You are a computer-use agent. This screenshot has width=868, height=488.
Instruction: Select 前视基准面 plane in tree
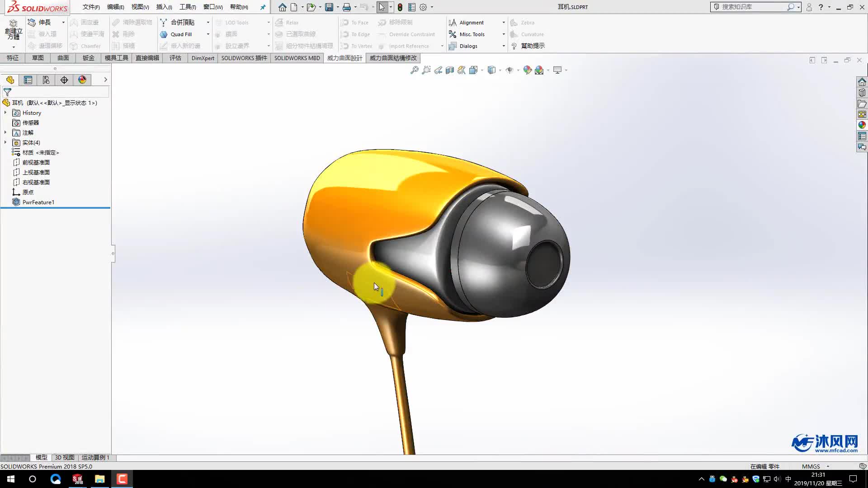(36, 162)
